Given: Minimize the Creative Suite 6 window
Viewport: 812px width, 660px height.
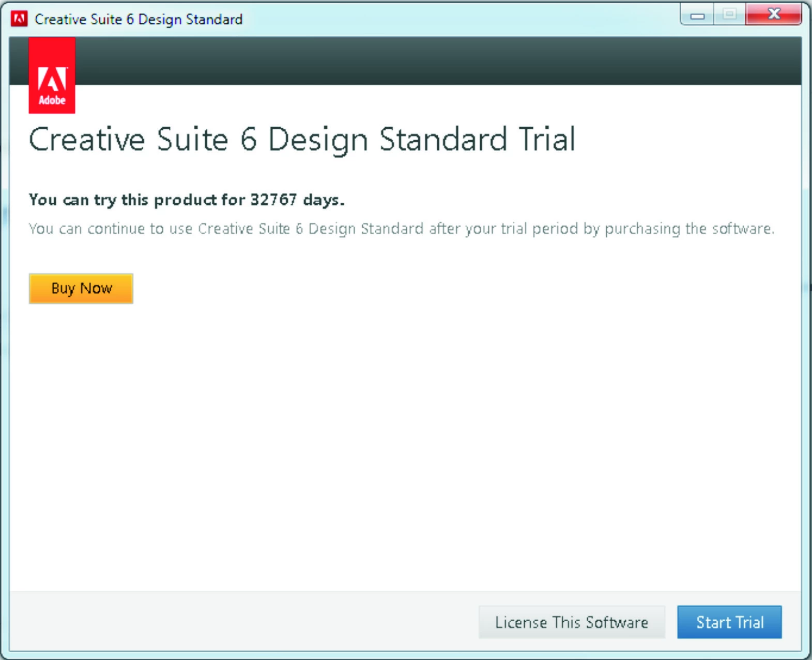Looking at the screenshot, I should (x=697, y=15).
